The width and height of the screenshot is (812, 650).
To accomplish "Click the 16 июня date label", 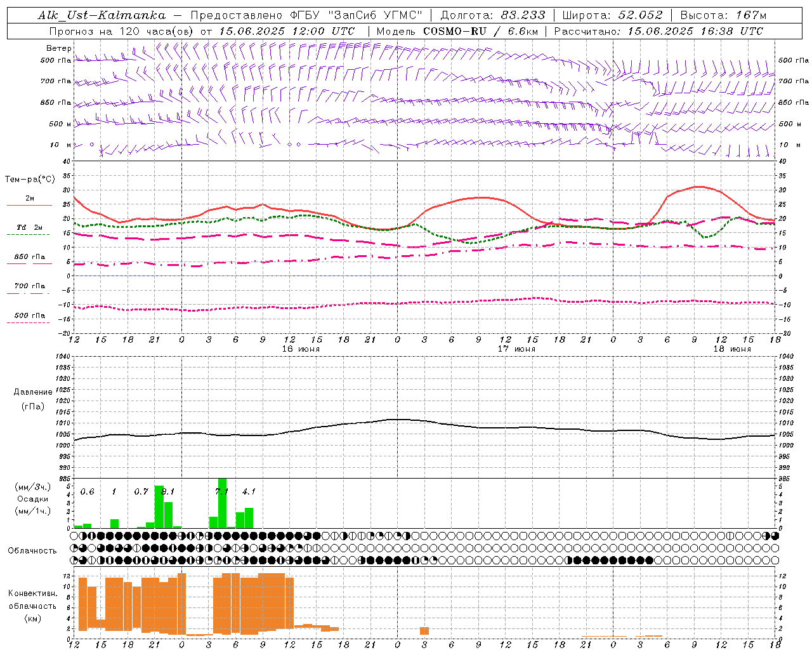I will point(301,349).
